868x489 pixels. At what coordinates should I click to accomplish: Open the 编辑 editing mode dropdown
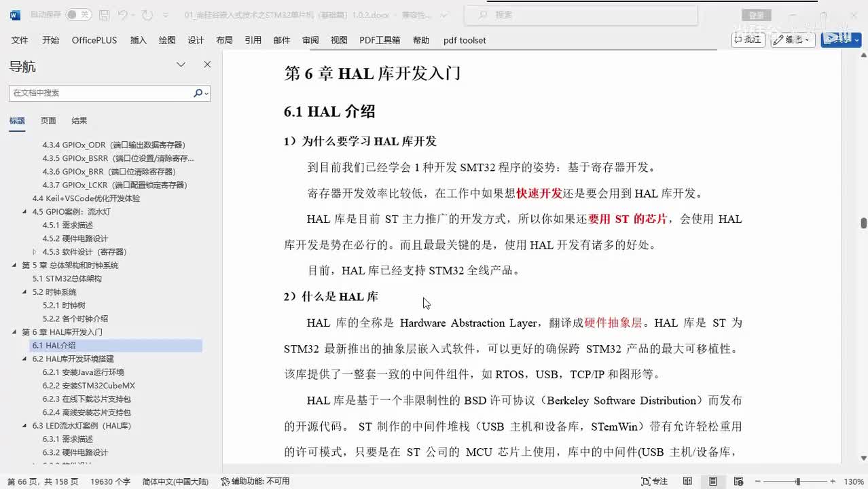[793, 39]
